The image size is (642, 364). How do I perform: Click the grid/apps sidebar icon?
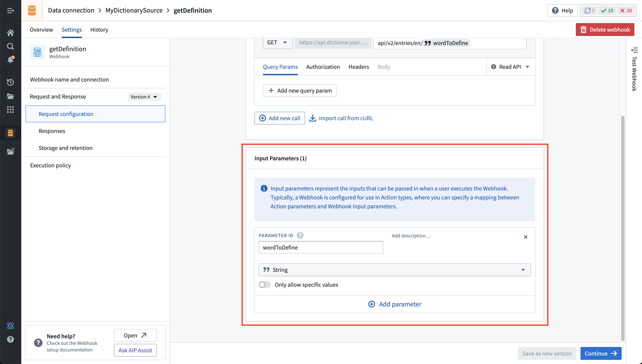pos(11,109)
